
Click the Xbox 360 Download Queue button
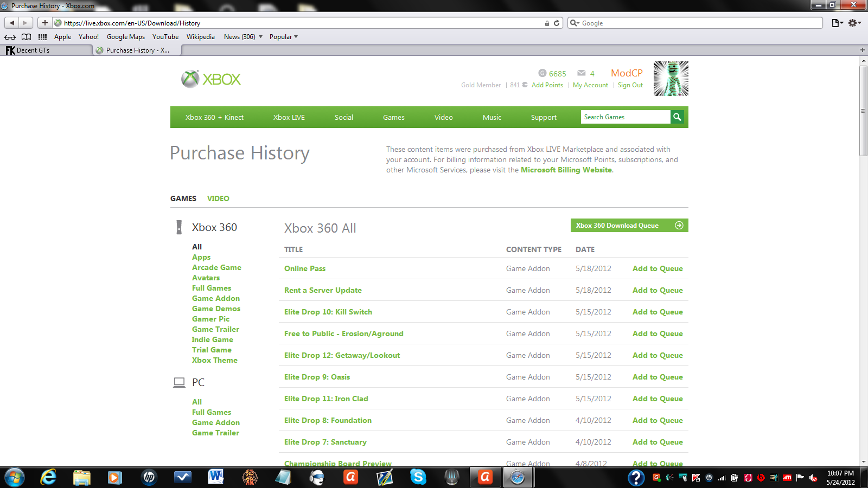[x=629, y=226]
